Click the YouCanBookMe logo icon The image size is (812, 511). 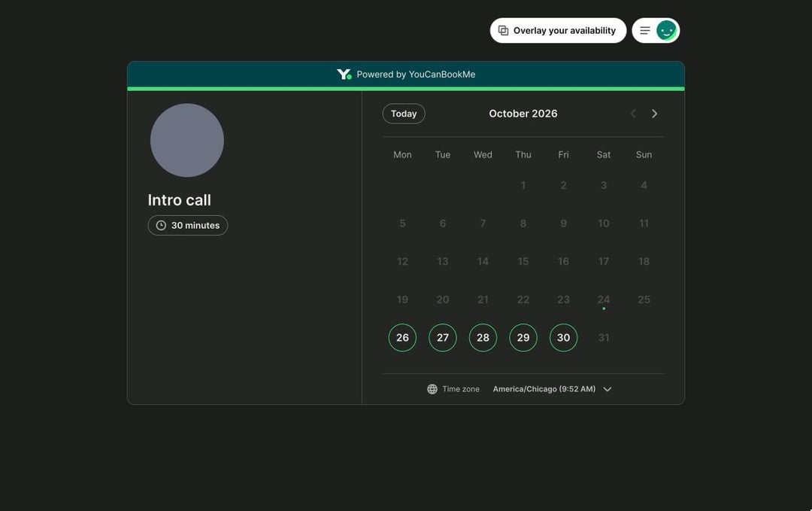point(344,74)
